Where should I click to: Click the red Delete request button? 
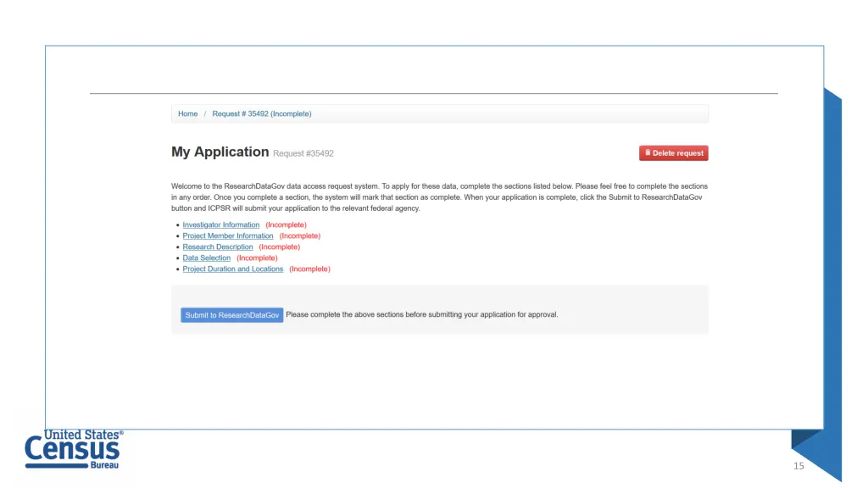(x=674, y=153)
